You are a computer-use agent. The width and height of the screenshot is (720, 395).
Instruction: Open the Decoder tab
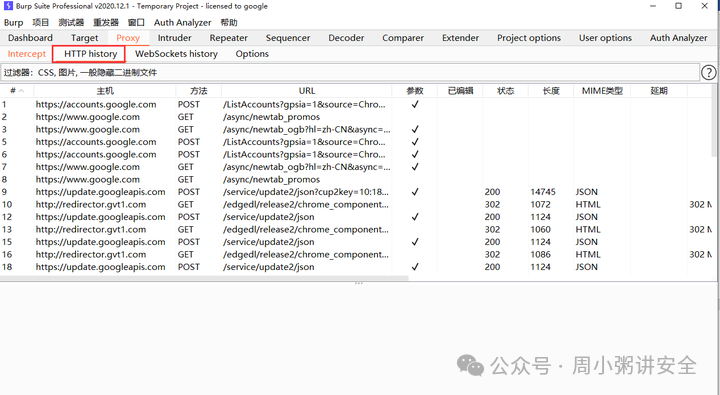coord(346,38)
